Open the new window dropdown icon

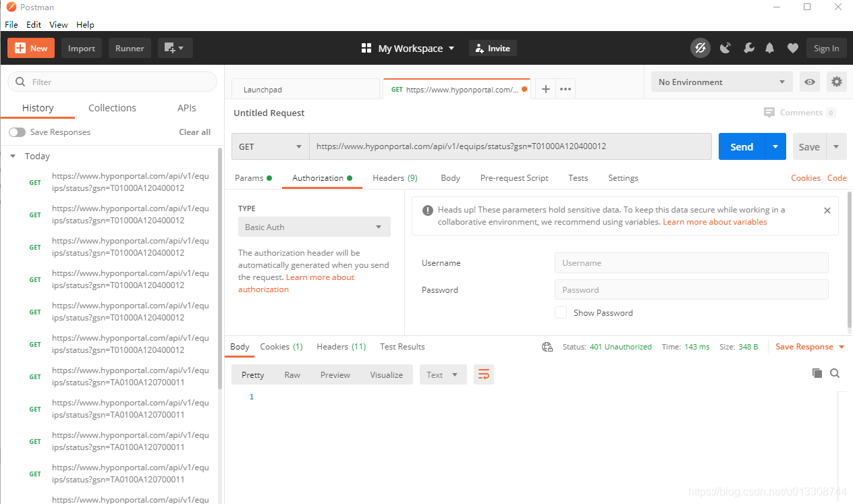click(175, 48)
